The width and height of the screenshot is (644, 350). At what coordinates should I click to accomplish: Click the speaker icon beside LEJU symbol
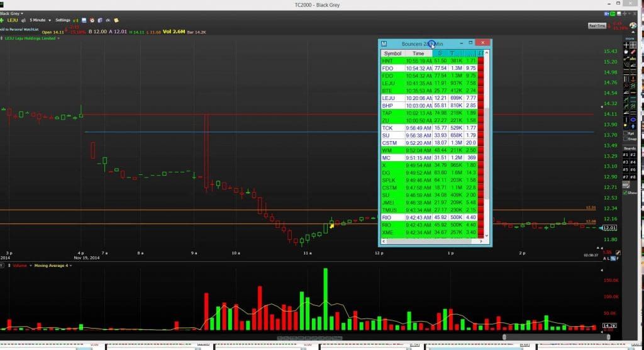pyautogui.click(x=23, y=20)
